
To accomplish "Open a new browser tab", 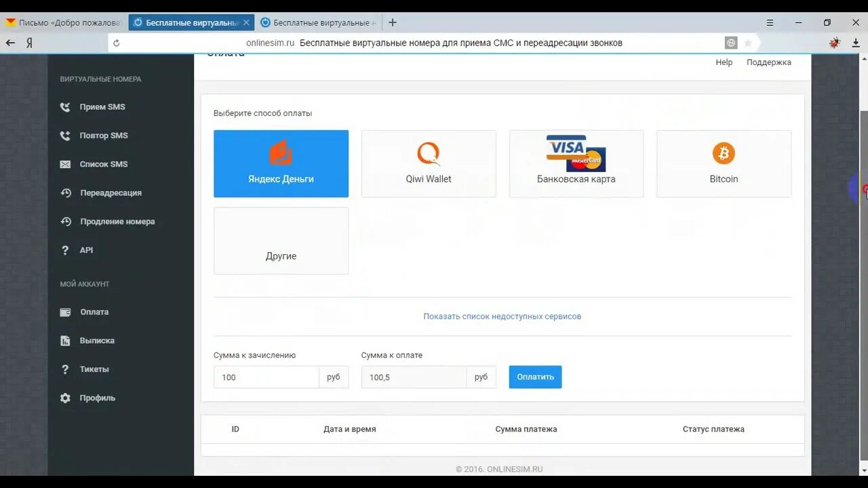I will tap(392, 22).
